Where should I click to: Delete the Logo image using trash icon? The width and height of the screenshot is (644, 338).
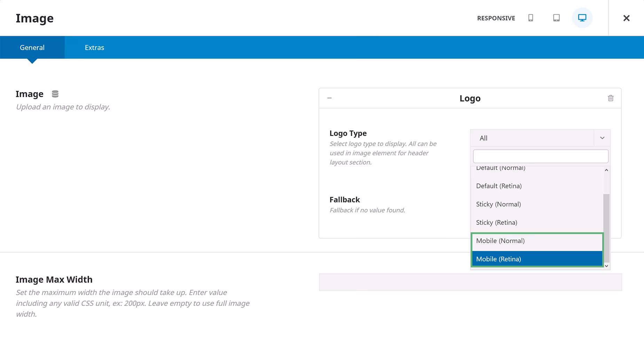tap(610, 98)
